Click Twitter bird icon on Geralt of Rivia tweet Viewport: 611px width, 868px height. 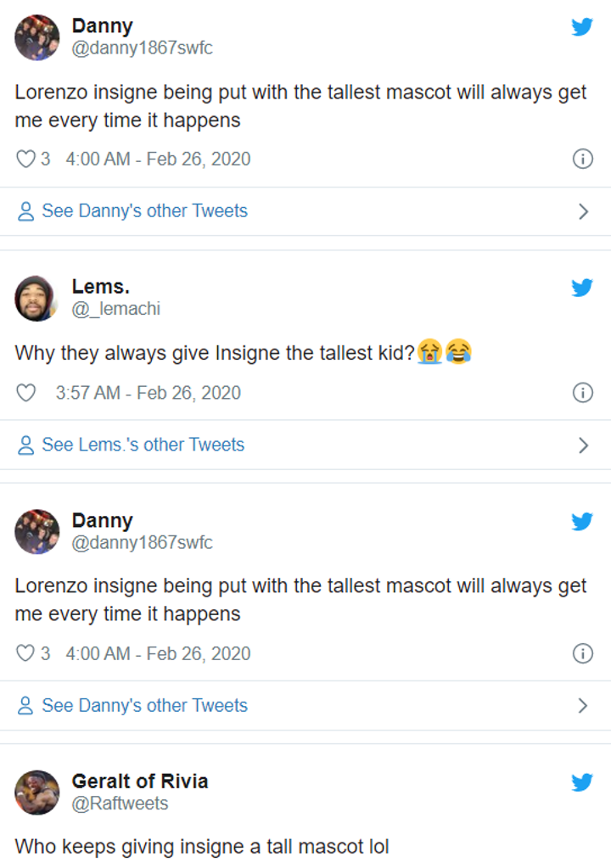(x=581, y=782)
